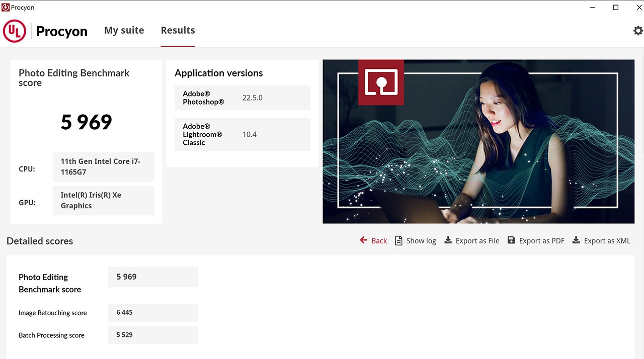Click the Adobe Photoshop version row
The image size is (644, 359).
click(243, 98)
